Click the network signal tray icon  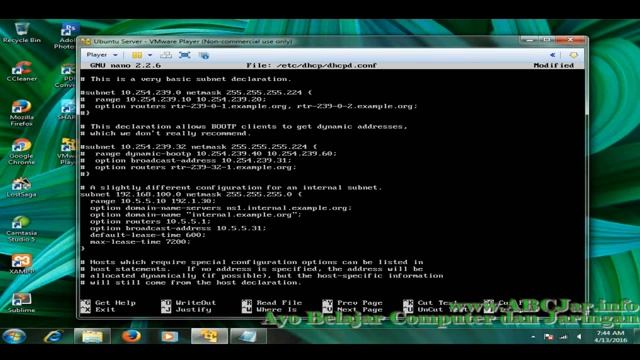click(x=564, y=337)
